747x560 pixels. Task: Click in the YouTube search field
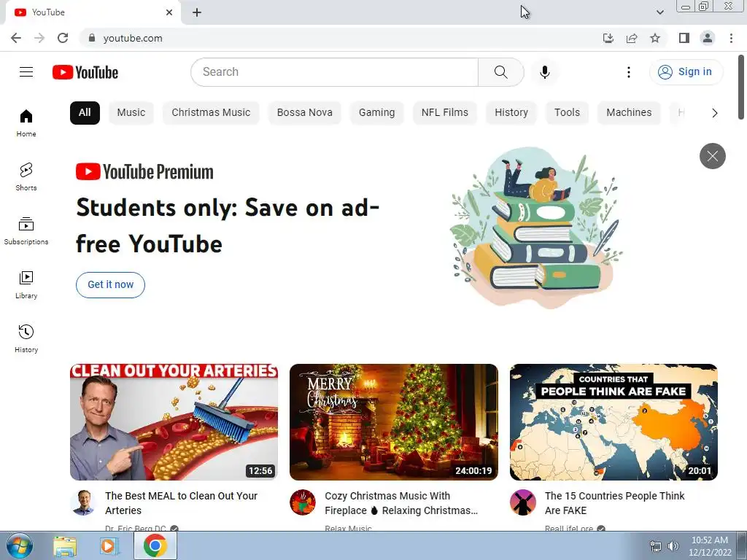click(334, 72)
